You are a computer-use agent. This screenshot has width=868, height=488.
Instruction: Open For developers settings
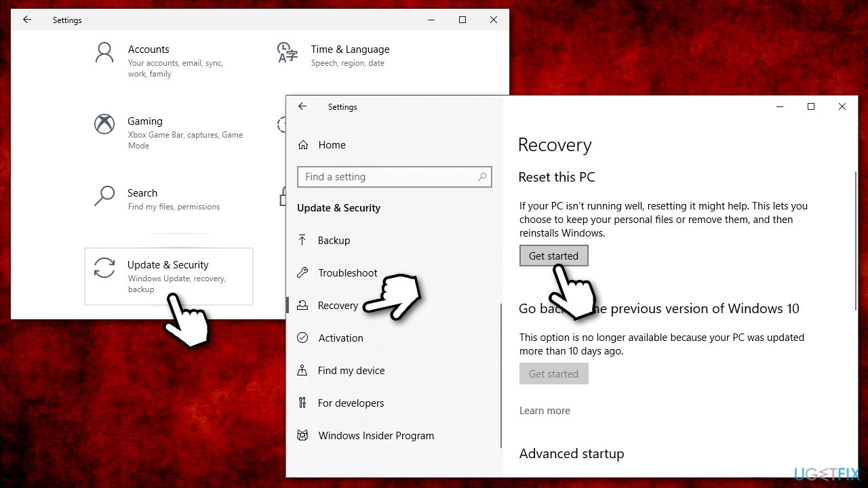[351, 403]
